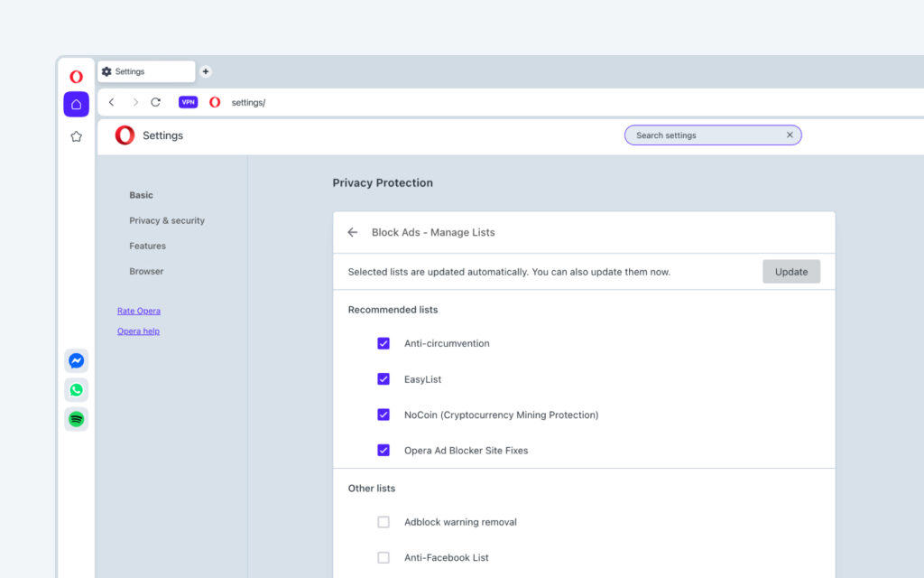Open the bookmarks star icon in sidebar
This screenshot has height=578, width=924.
coord(76,136)
